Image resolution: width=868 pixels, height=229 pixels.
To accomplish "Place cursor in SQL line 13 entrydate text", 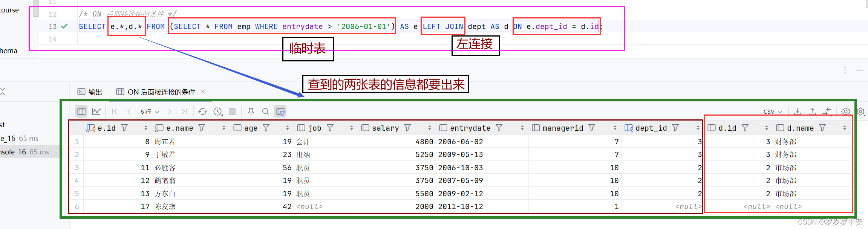I will pos(302,26).
